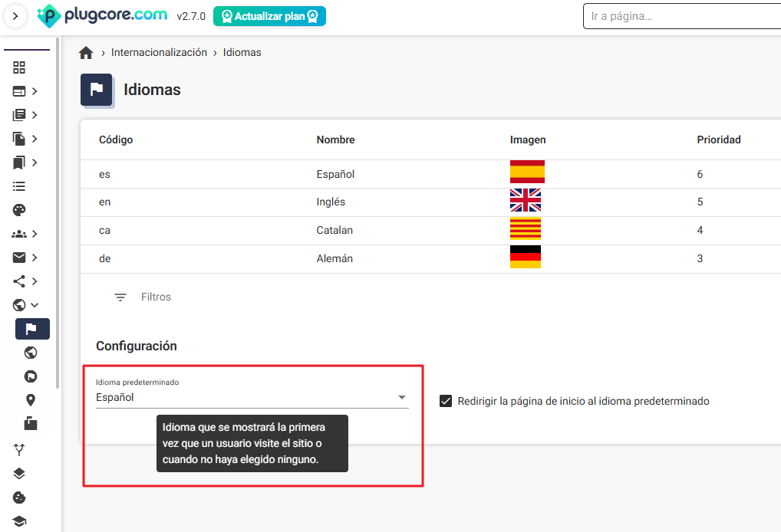This screenshot has height=532, width=781.
Task: Go to home via breadcrumb house icon
Action: [x=86, y=53]
